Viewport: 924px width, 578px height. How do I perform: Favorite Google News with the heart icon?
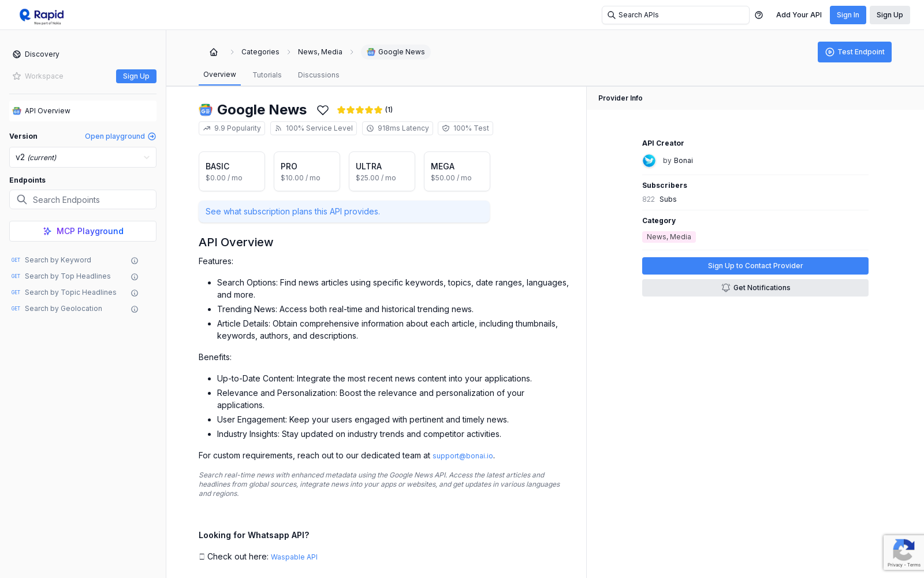tap(323, 110)
